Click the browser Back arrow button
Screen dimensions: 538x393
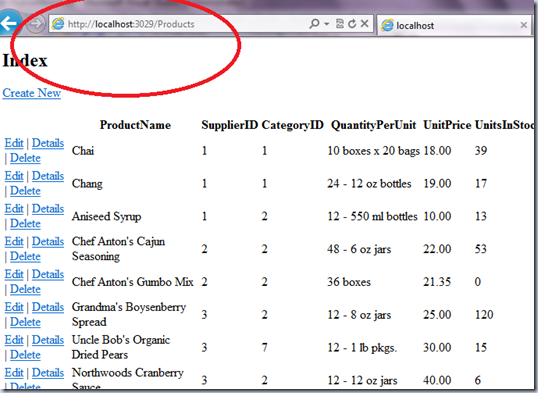pos(9,23)
